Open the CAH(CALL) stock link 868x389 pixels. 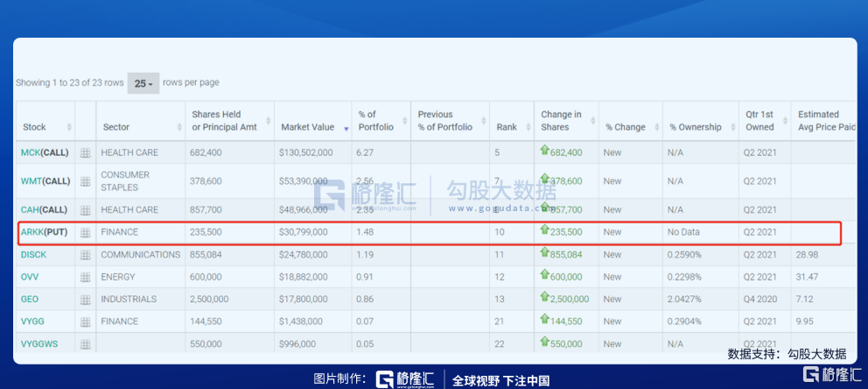coord(45,209)
